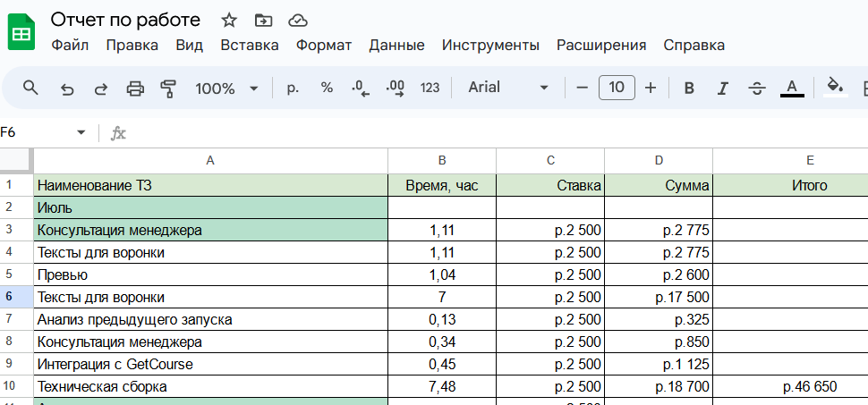This screenshot has height=405, width=868.
Task: Print the spreadsheet
Action: point(134,88)
